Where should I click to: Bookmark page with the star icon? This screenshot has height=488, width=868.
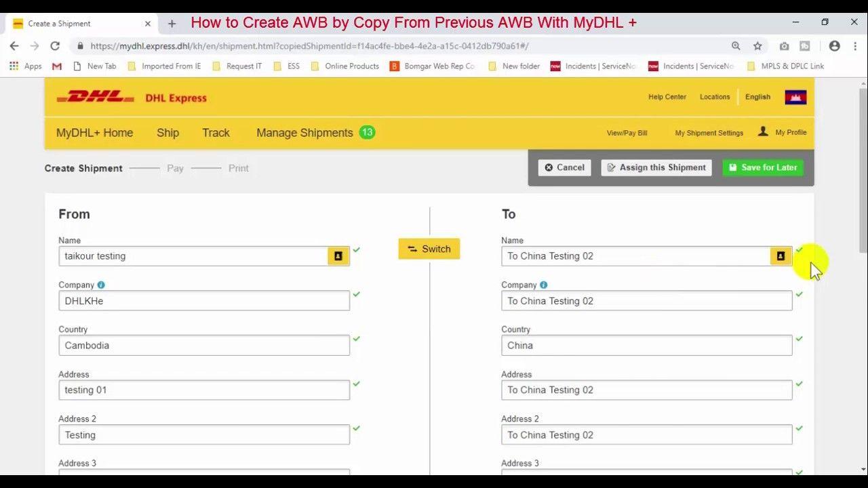(x=757, y=46)
